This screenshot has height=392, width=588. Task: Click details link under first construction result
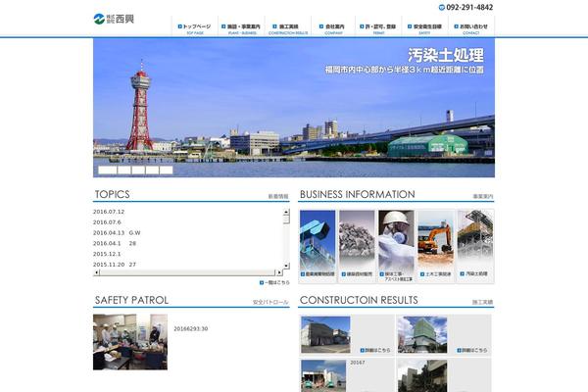375,350
